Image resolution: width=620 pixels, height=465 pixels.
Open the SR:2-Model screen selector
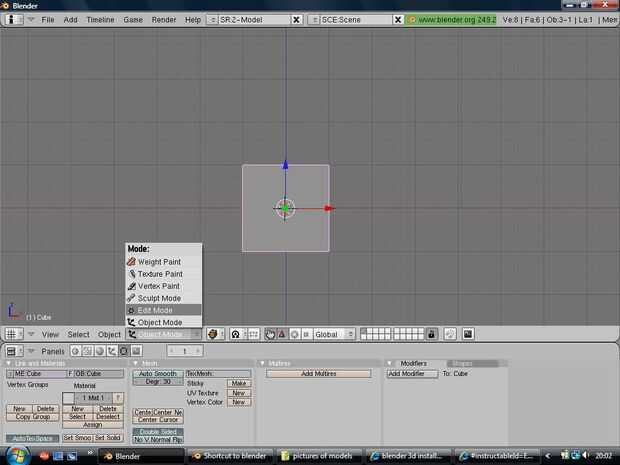(212, 19)
